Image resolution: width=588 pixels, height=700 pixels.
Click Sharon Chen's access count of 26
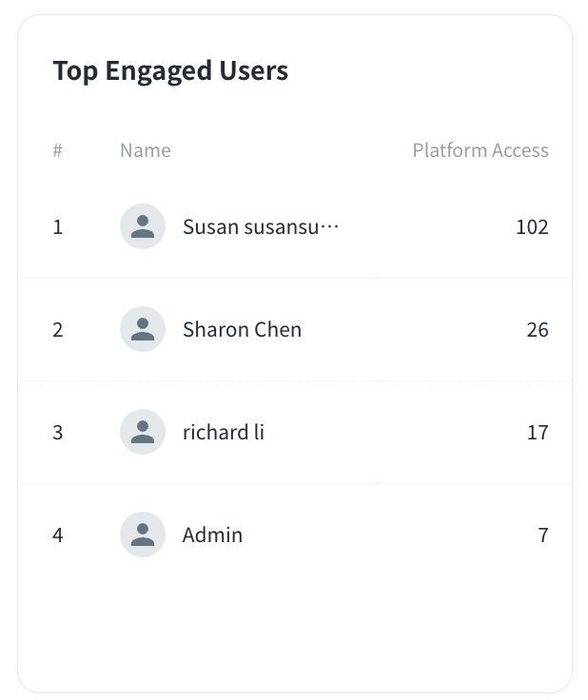pos(538,329)
